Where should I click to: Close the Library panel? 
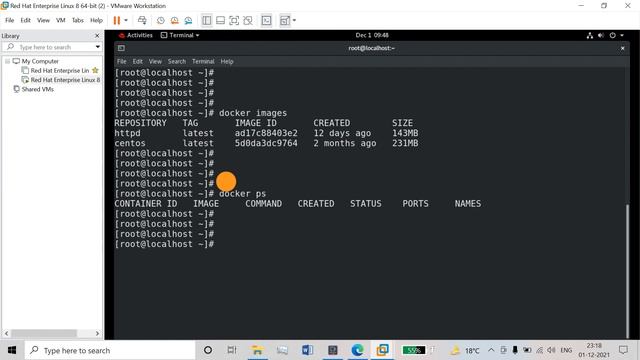[97, 36]
